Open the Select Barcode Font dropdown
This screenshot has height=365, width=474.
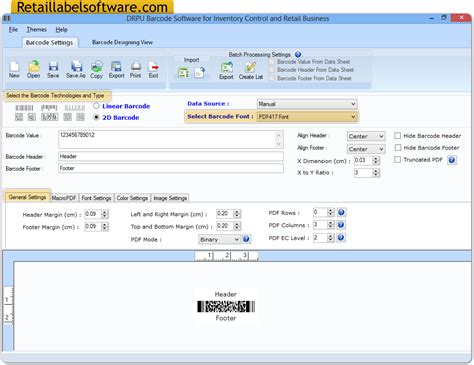click(x=307, y=117)
